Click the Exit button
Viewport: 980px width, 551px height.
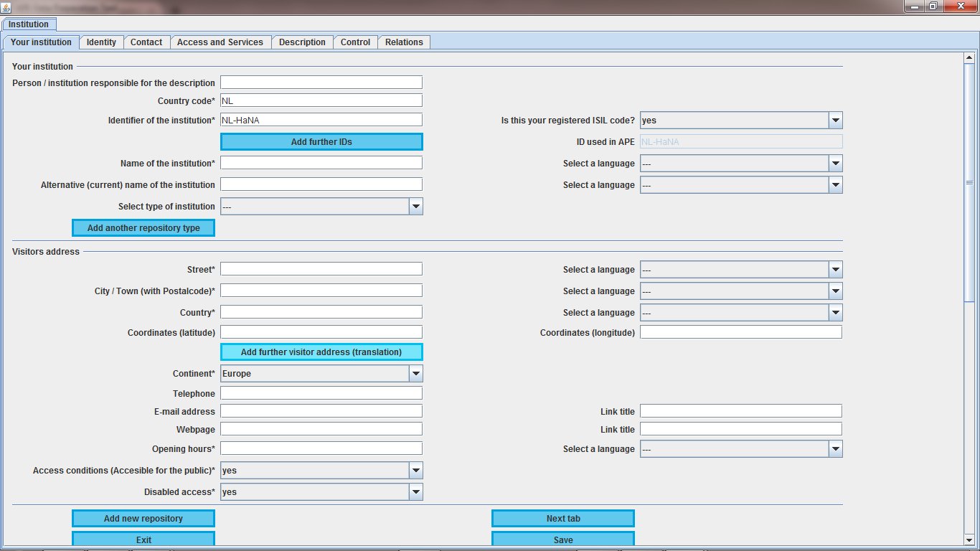pyautogui.click(x=143, y=540)
